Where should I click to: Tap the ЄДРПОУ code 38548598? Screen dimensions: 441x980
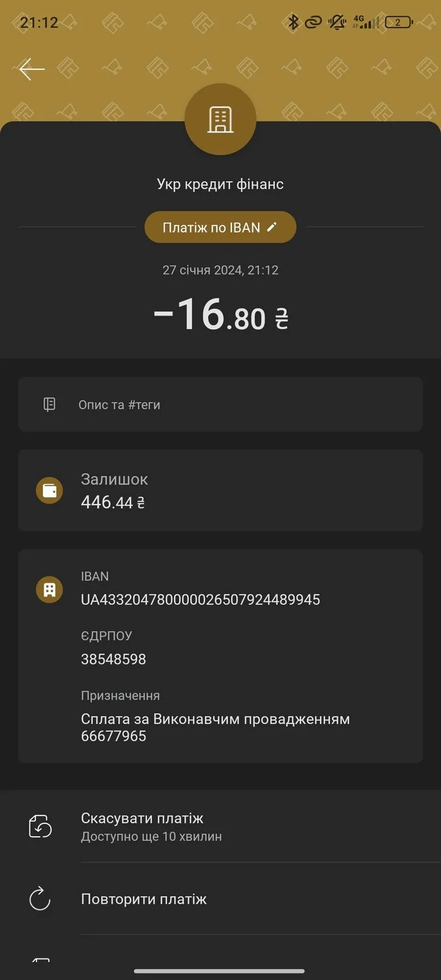pyautogui.click(x=114, y=659)
